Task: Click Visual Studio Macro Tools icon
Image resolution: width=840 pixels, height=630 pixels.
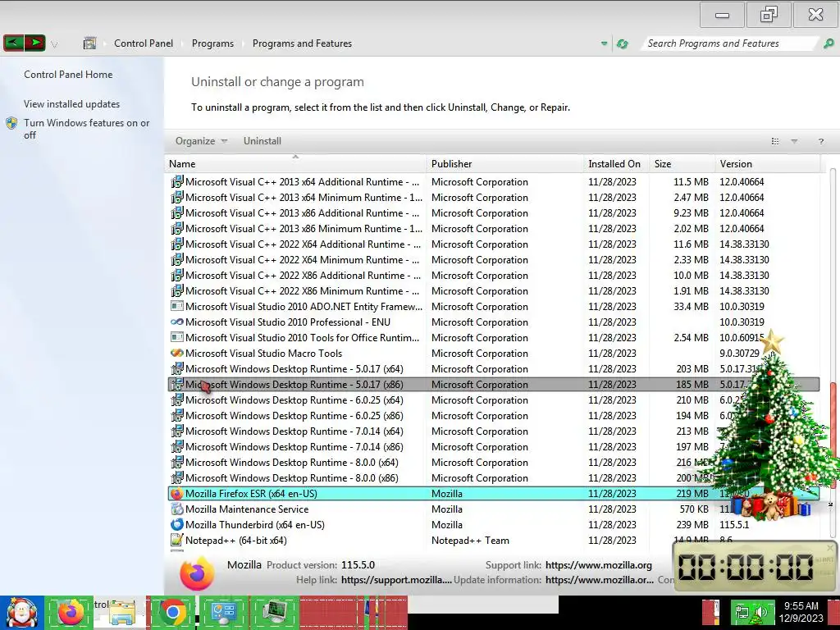Action: pos(177,353)
